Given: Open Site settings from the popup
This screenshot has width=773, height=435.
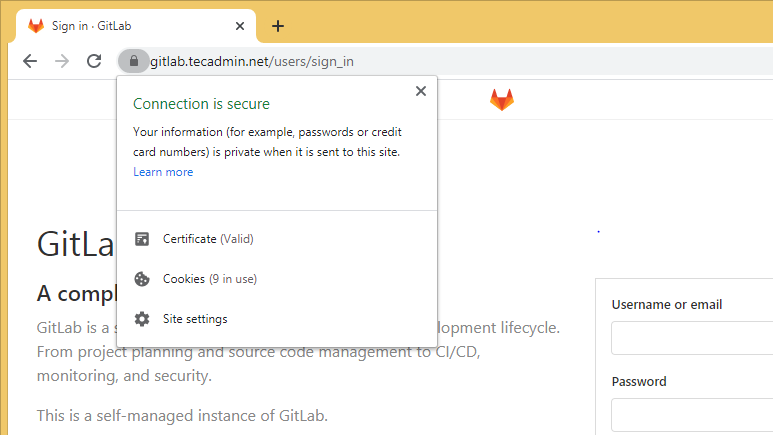Looking at the screenshot, I should tap(195, 319).
